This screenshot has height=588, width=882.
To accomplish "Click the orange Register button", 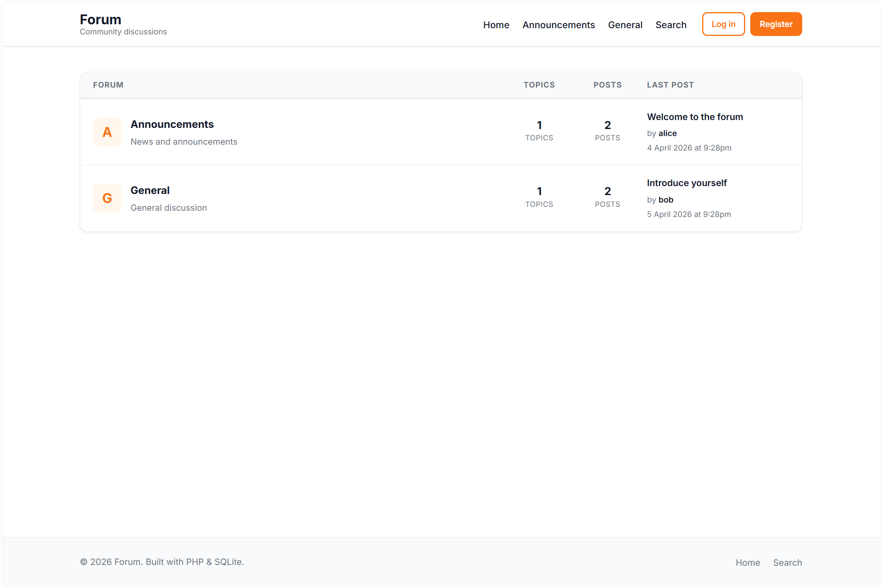I will click(x=776, y=24).
